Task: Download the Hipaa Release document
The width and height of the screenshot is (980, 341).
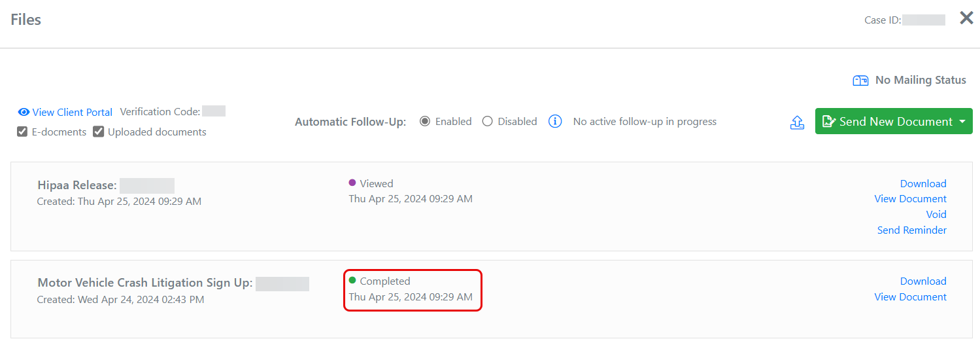Action: click(923, 184)
